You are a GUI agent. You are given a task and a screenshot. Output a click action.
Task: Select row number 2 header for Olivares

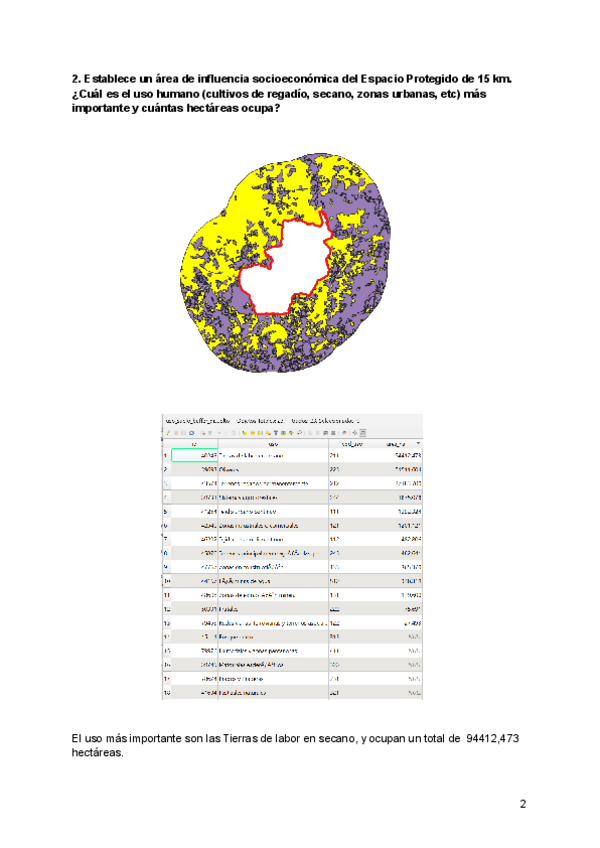point(166,468)
